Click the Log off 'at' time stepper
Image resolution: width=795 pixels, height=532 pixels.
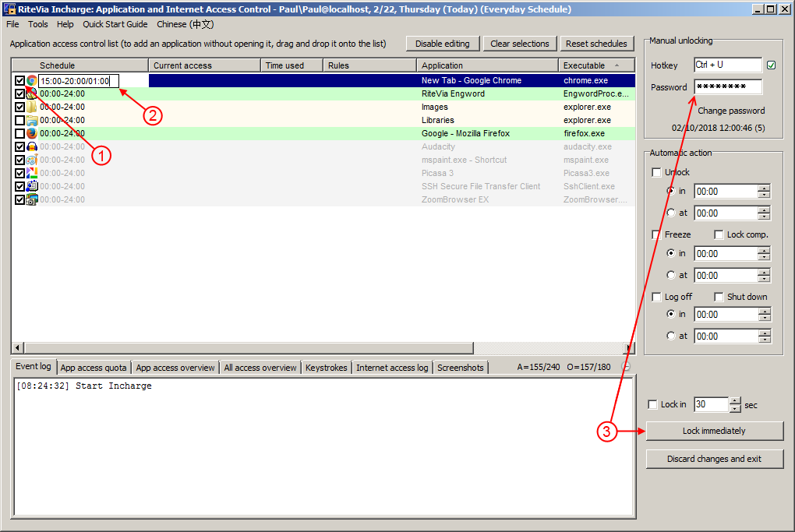tap(764, 336)
